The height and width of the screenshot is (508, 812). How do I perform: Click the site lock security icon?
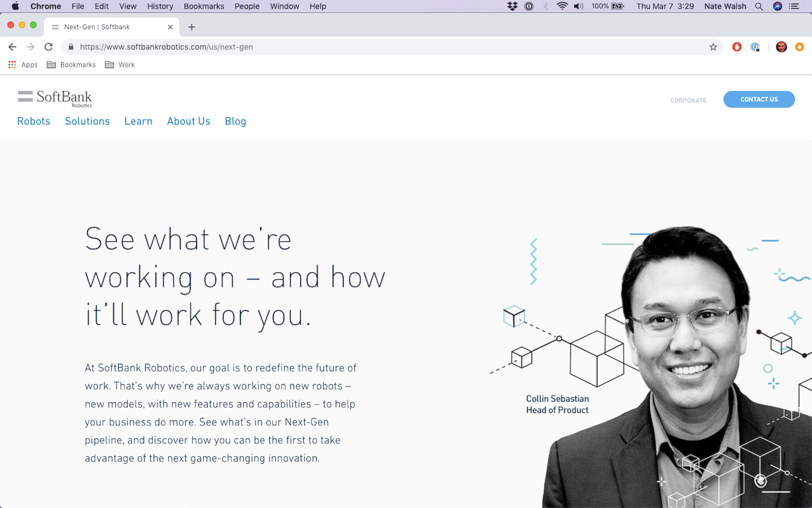point(70,47)
